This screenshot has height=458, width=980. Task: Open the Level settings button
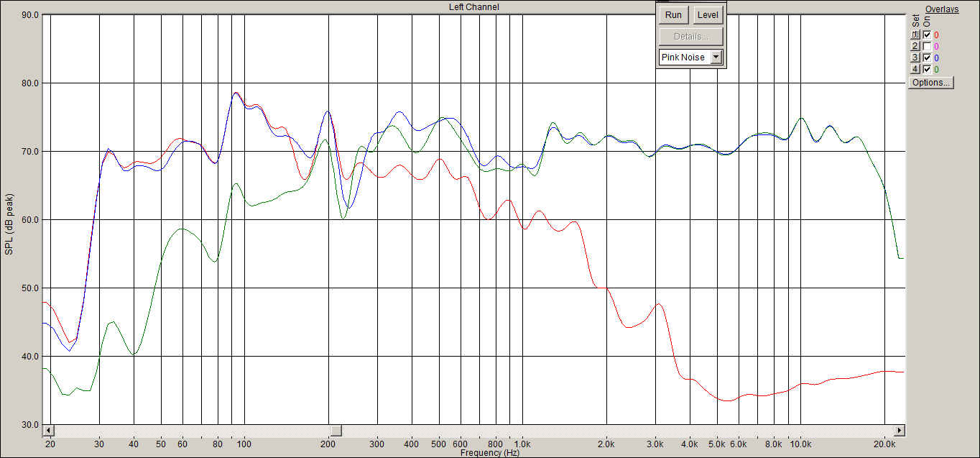(708, 15)
